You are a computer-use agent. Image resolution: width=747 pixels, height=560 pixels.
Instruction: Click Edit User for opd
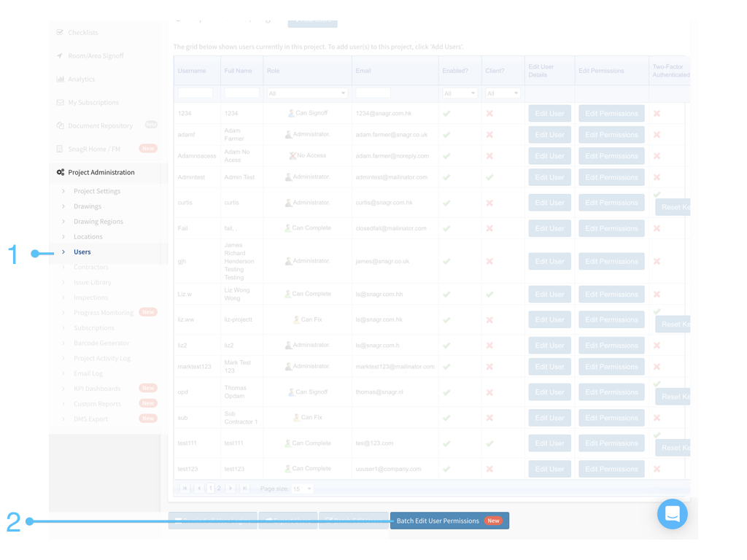point(549,392)
